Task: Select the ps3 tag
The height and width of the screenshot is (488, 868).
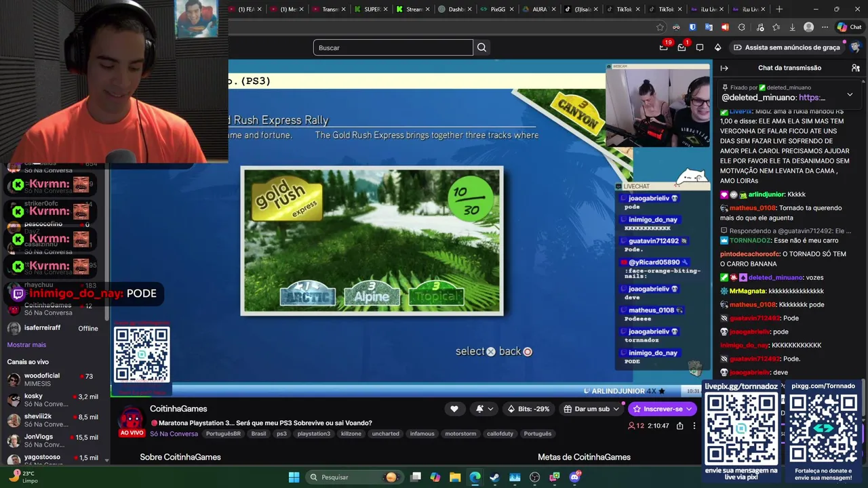Action: [x=281, y=434]
